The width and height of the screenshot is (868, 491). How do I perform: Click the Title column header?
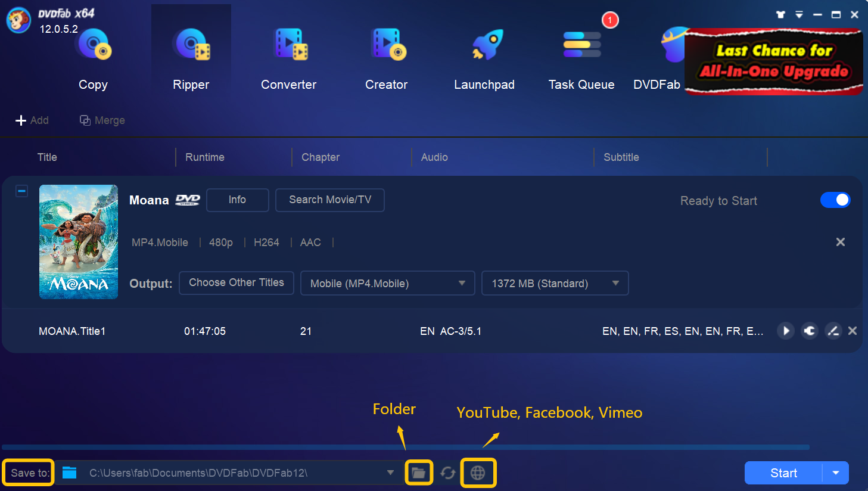tap(47, 157)
